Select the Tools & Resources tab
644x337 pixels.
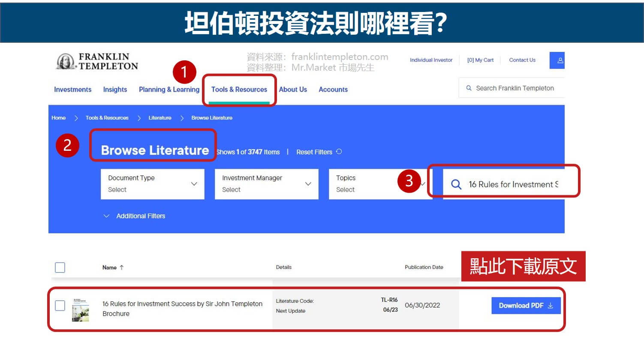(x=239, y=89)
